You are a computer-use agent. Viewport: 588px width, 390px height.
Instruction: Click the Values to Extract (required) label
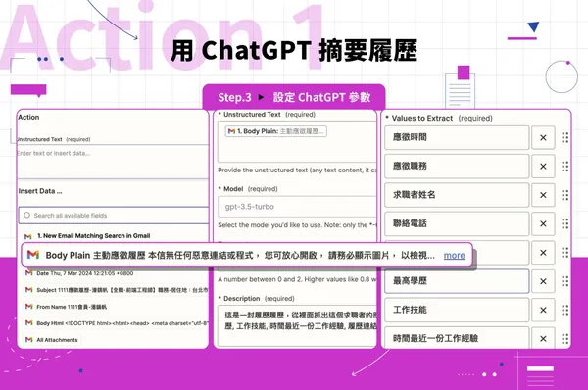tap(439, 119)
